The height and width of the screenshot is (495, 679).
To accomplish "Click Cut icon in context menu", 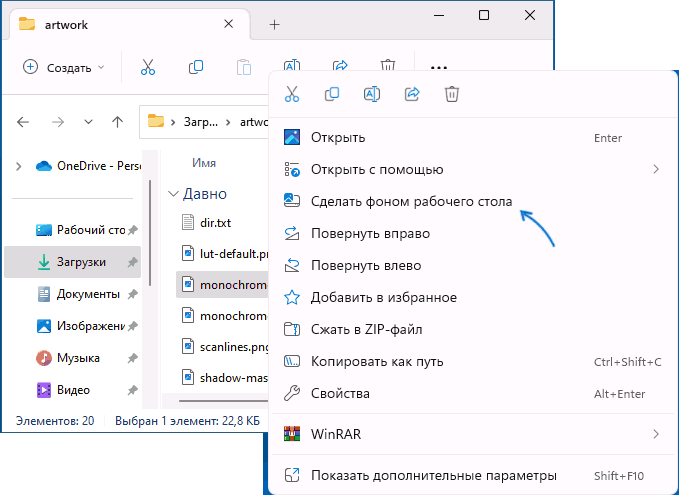I will point(292,94).
